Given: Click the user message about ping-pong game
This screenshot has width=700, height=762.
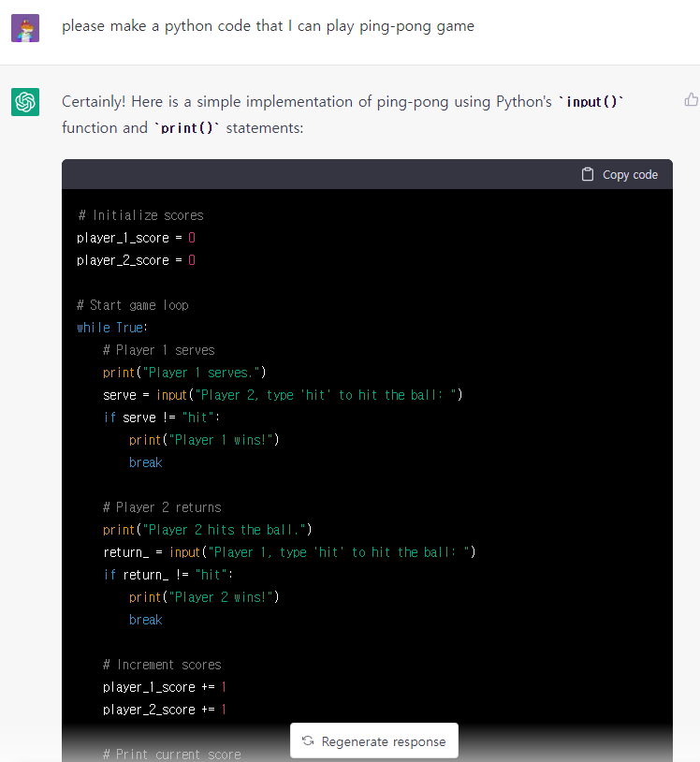Looking at the screenshot, I should (x=268, y=26).
